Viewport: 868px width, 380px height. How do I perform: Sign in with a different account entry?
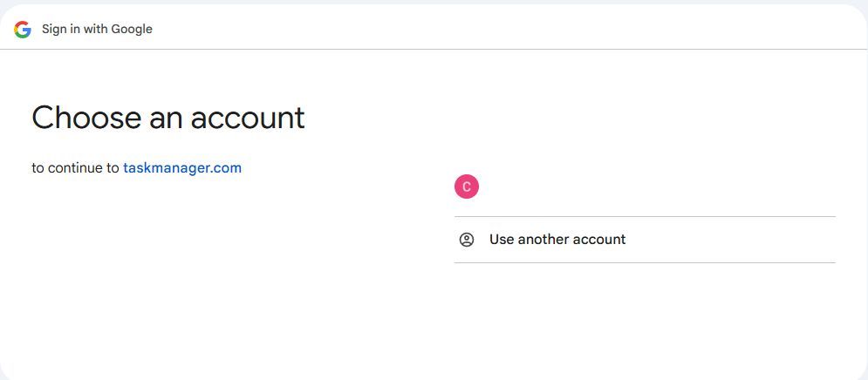pos(645,240)
